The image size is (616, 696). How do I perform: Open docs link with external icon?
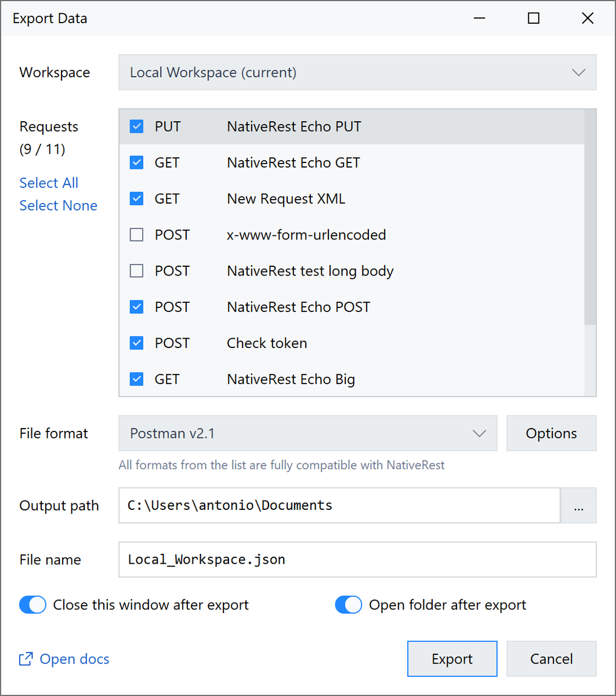pos(64,659)
